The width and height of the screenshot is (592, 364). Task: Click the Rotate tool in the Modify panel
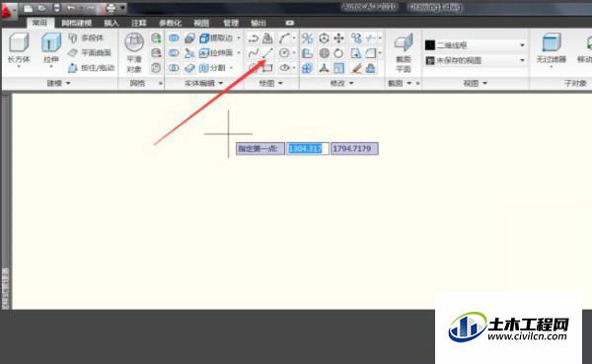click(x=338, y=53)
